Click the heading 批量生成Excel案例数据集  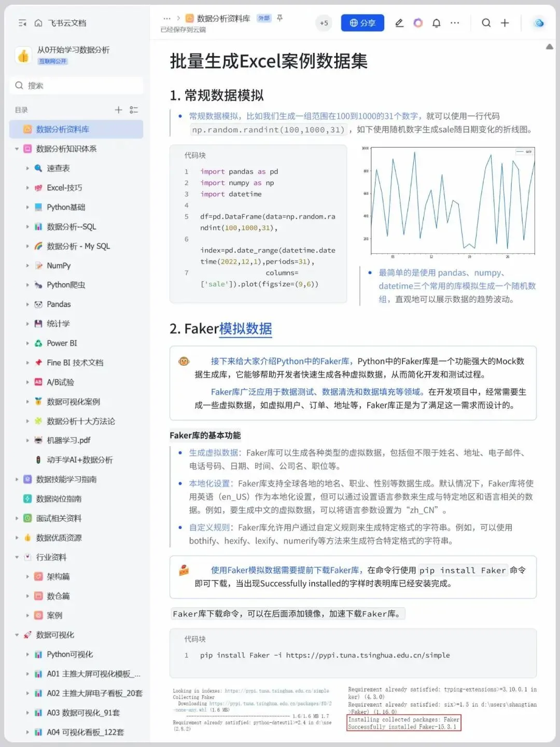coord(269,61)
